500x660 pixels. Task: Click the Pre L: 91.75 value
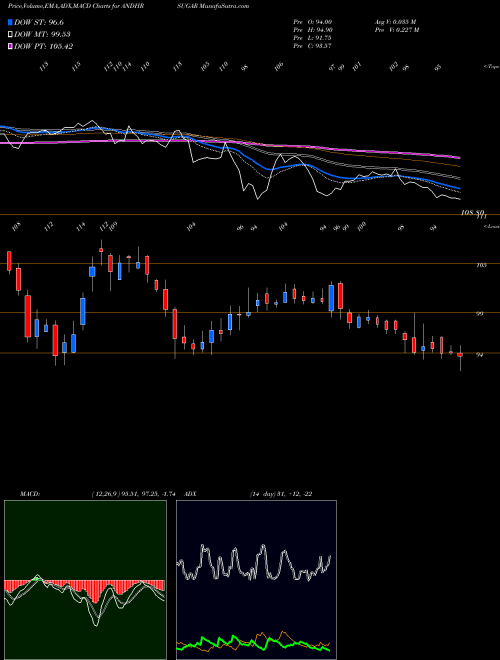(313, 37)
